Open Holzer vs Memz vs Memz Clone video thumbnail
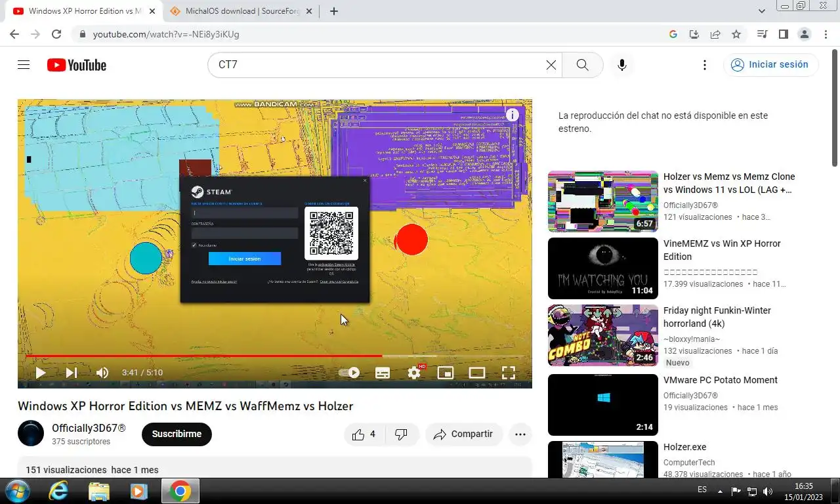840x504 pixels. tap(603, 201)
